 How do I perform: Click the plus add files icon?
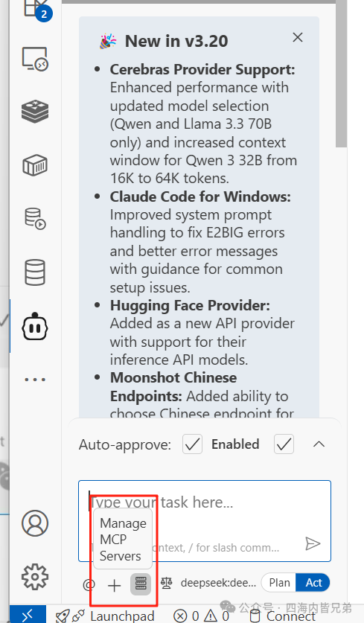115,585
